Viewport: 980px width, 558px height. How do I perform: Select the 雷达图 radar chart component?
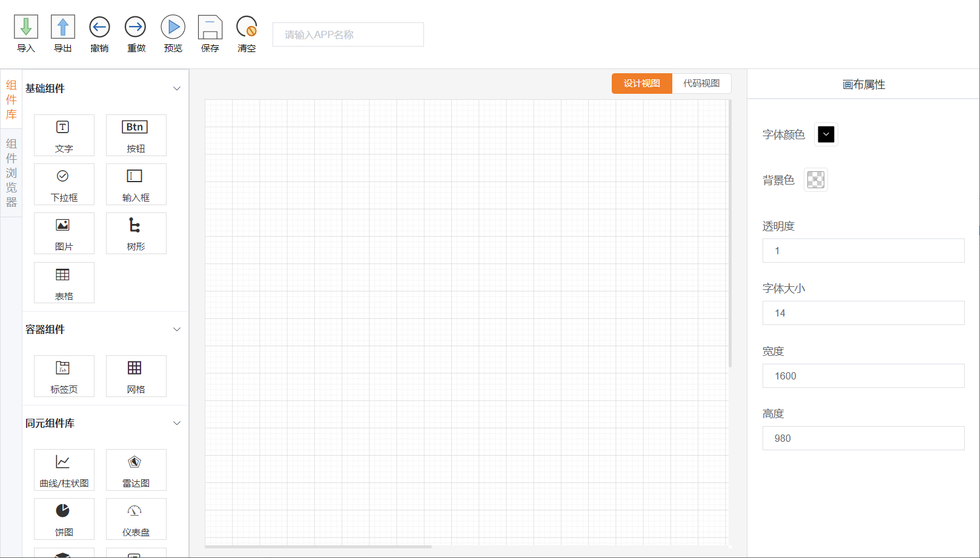click(x=136, y=470)
